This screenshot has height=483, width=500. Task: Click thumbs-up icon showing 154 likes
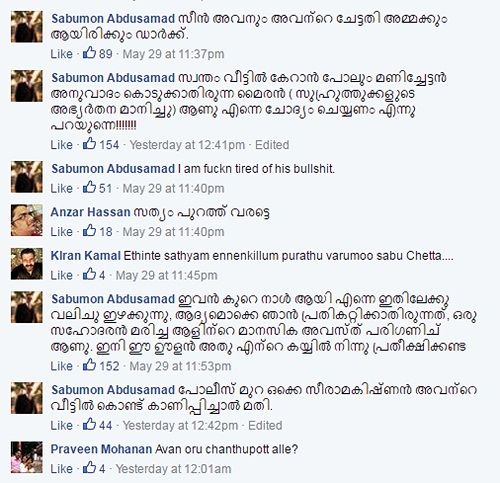point(89,144)
